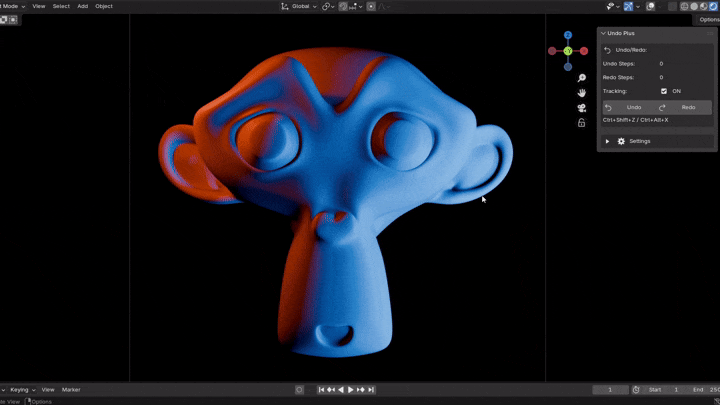
Task: Click the Redo Steps value 0
Action: click(x=661, y=78)
